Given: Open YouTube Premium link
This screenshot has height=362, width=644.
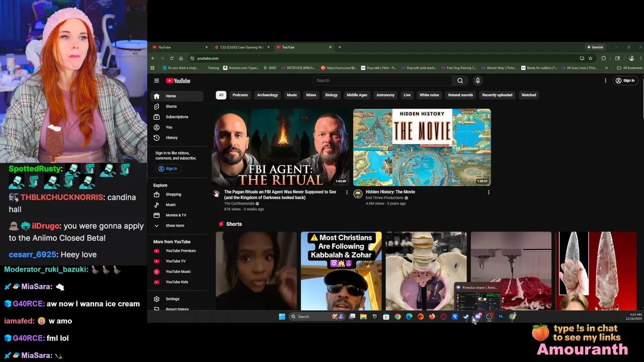Looking at the screenshot, I should pos(176,251).
